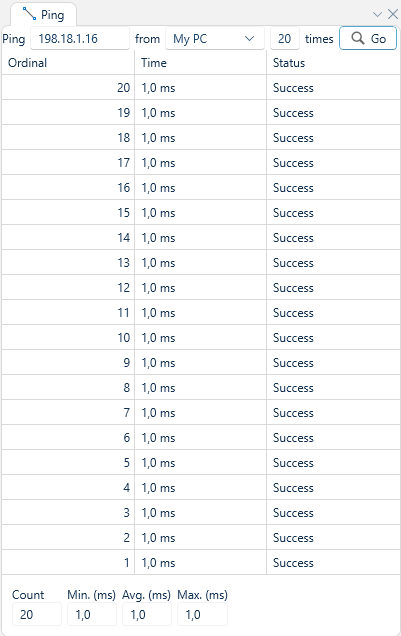Select the Ping tab

pyautogui.click(x=43, y=15)
